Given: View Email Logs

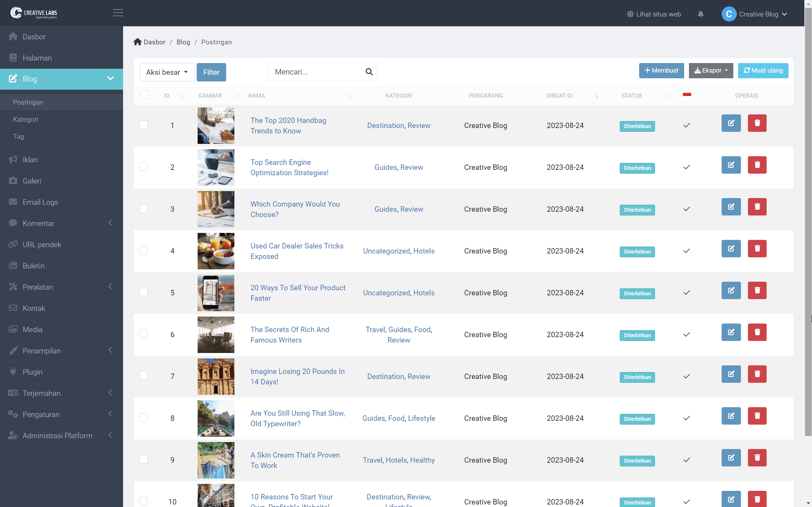Looking at the screenshot, I should tap(41, 202).
